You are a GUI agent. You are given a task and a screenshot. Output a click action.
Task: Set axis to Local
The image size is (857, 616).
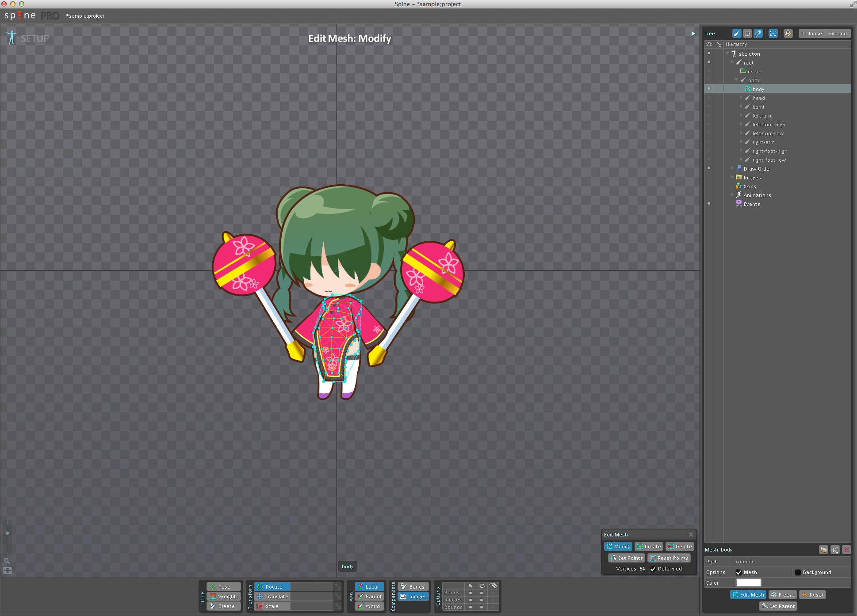tap(369, 587)
